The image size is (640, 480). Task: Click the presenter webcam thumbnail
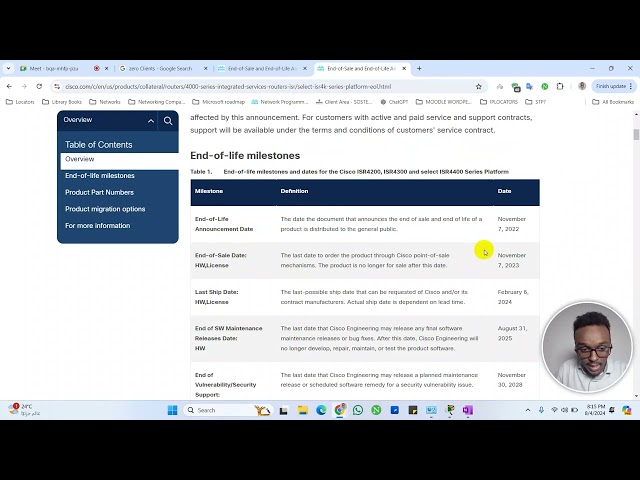click(x=587, y=348)
